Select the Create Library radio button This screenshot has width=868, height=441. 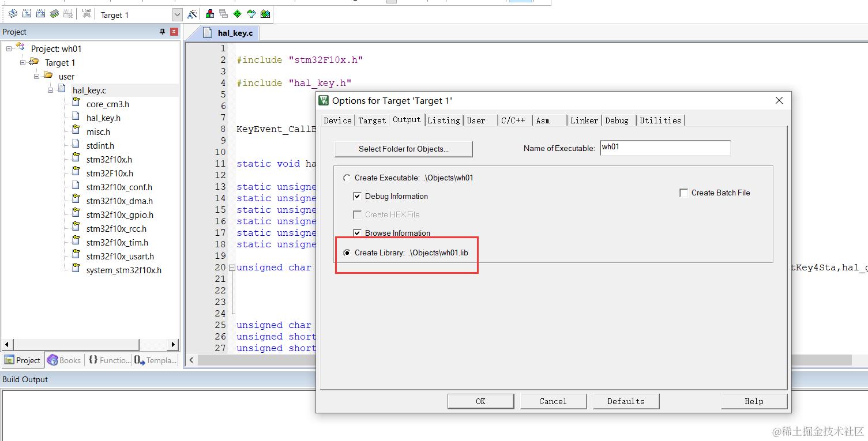(x=347, y=252)
